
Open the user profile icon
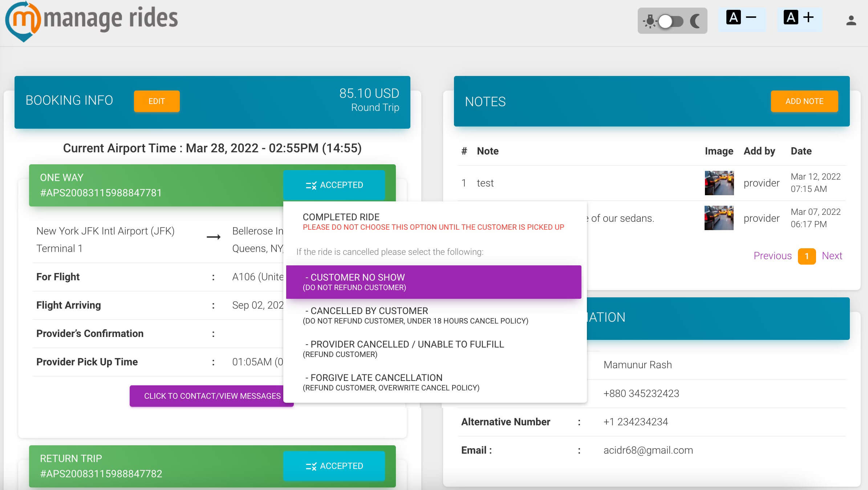[851, 20]
